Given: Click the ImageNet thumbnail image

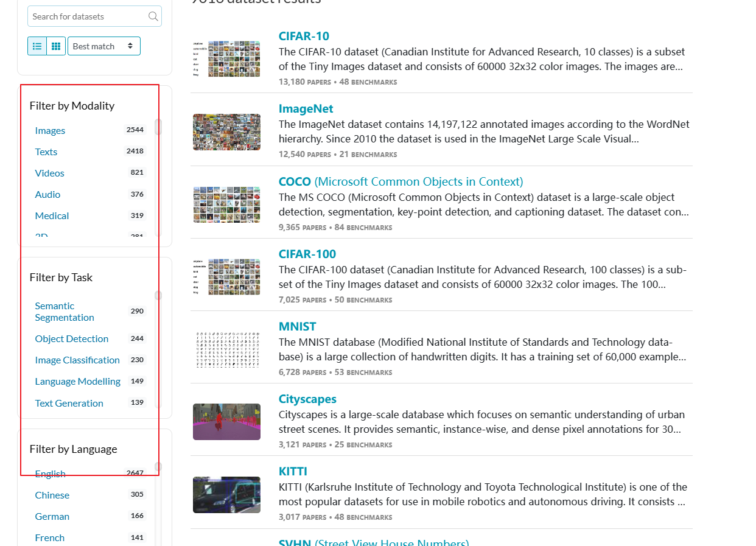Looking at the screenshot, I should [x=226, y=132].
